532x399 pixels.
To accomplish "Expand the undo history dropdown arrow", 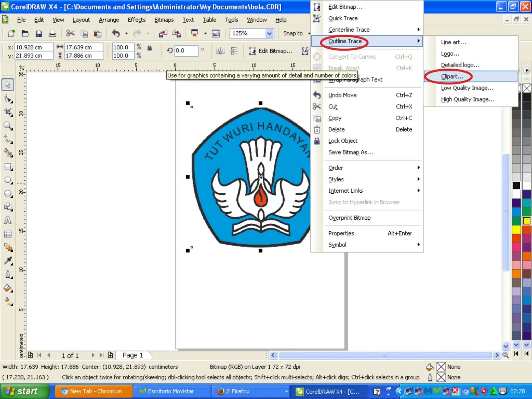I will 126,33.
